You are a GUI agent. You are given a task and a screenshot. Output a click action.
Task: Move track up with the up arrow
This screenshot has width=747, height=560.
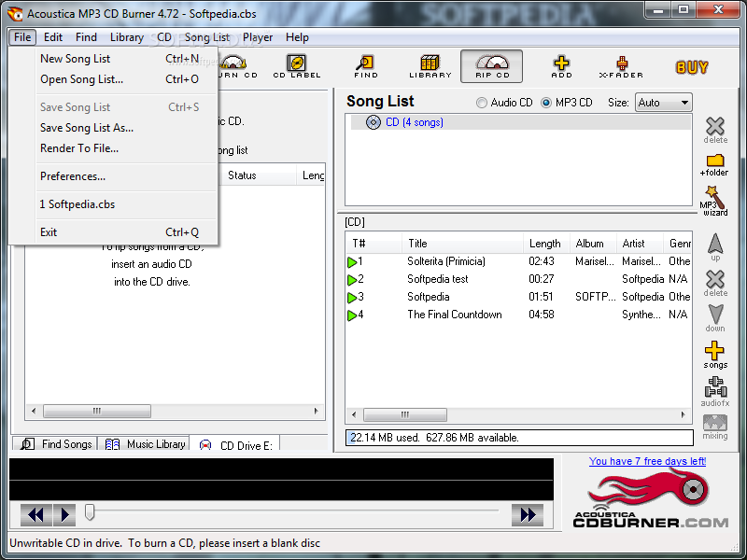click(x=715, y=246)
